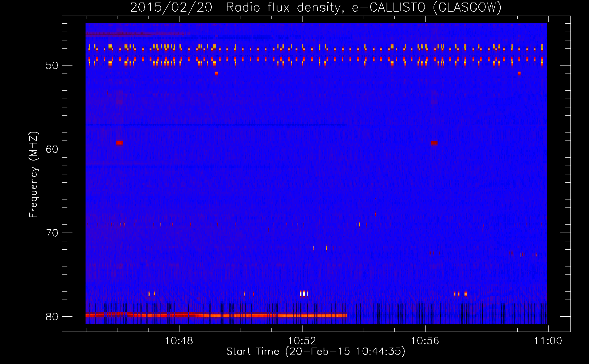Click the plot title '2015/02/20 Radio flux density, e-CALLISTO (GLASGOW)'

(316, 7)
